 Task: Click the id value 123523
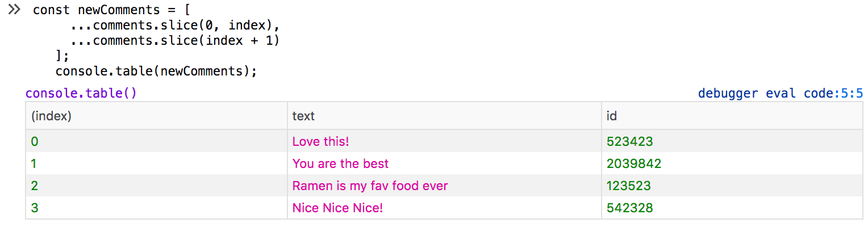coord(629,186)
